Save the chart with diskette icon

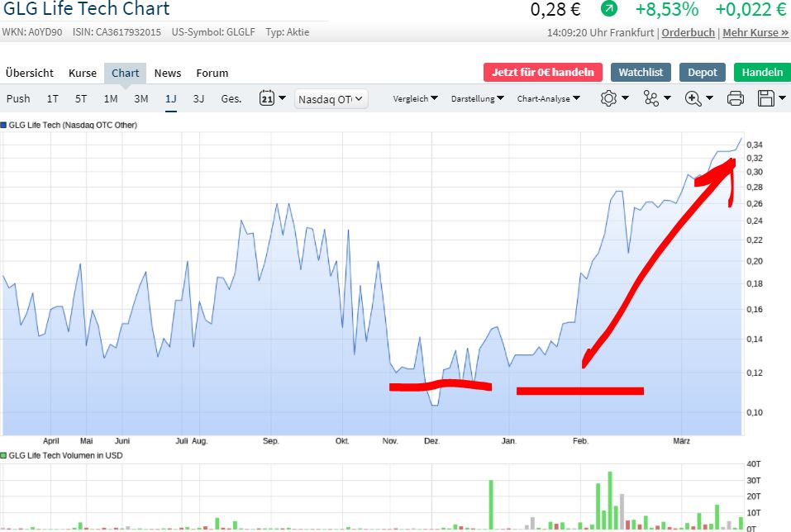click(x=765, y=98)
